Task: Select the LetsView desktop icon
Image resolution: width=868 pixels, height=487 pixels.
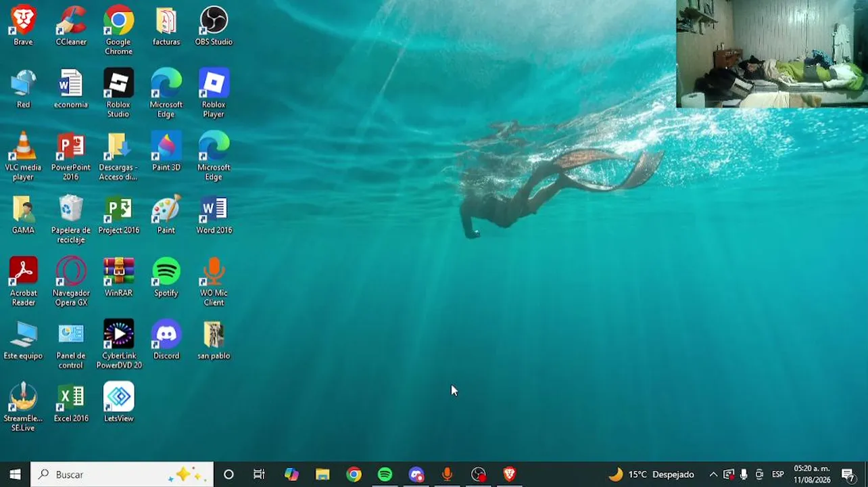Action: click(x=118, y=403)
